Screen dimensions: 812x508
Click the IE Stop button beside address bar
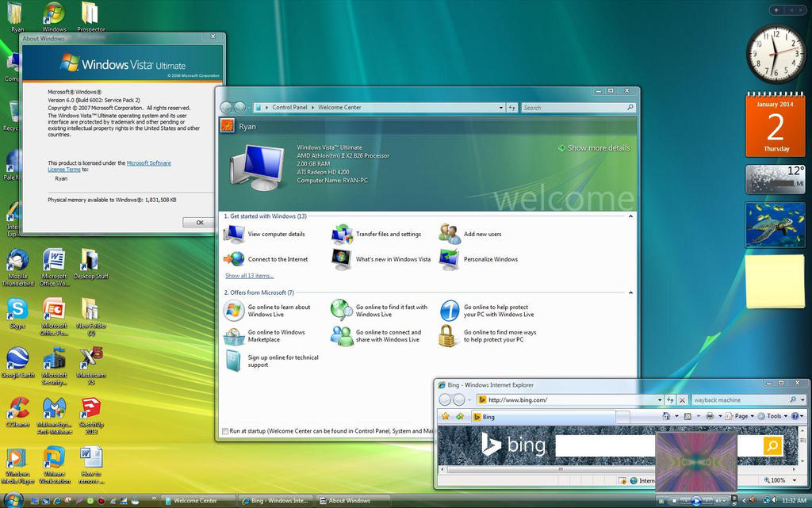click(683, 400)
